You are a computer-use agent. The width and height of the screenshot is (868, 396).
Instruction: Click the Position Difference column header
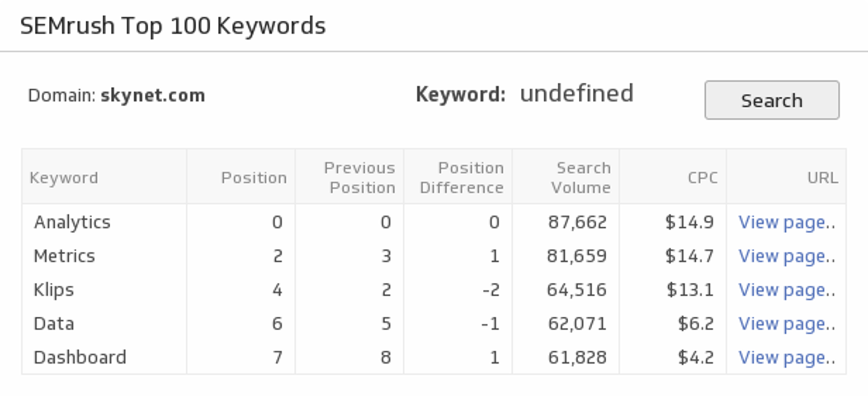click(x=462, y=178)
